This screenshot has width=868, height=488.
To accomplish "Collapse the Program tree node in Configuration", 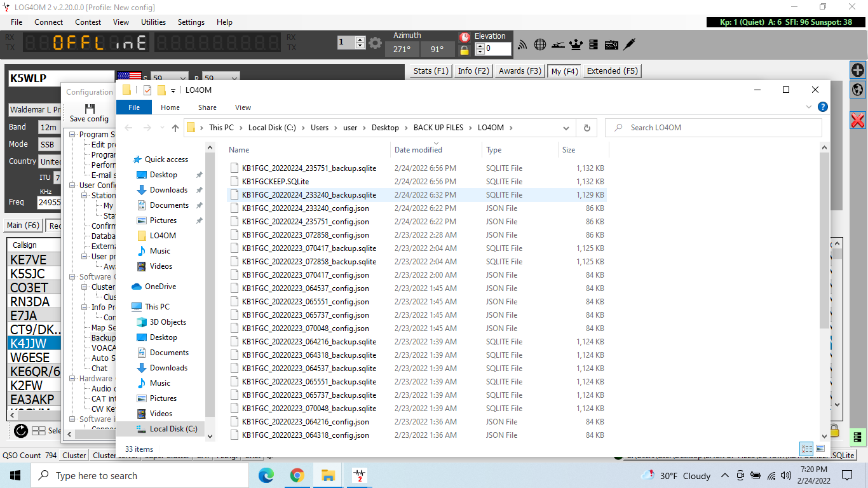I will coord(73,135).
